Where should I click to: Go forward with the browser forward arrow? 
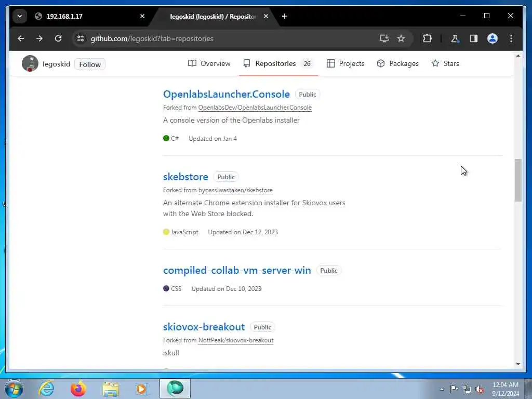39,38
